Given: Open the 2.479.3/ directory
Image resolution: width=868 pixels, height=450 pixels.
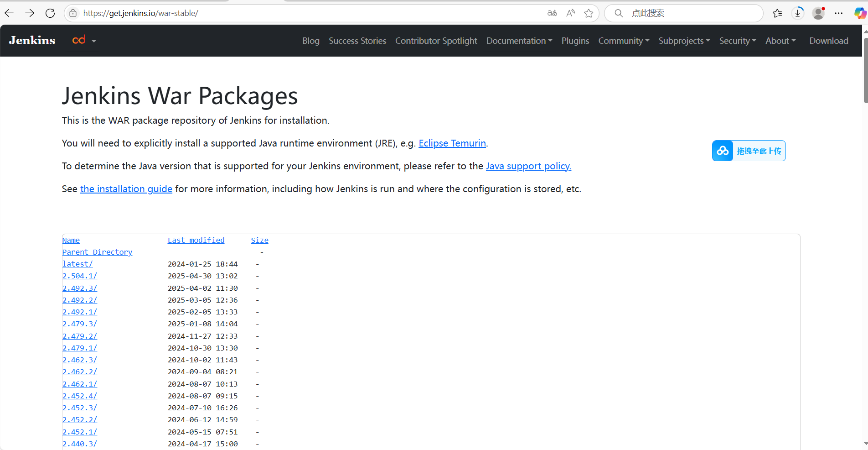Looking at the screenshot, I should click(x=80, y=324).
